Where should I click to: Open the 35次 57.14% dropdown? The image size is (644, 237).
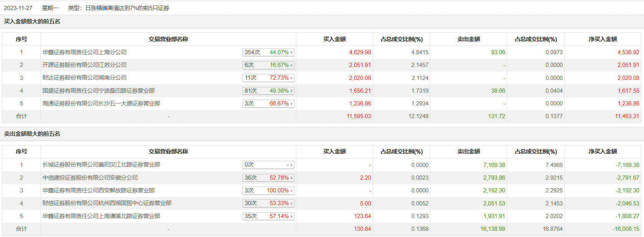[x=268, y=216]
